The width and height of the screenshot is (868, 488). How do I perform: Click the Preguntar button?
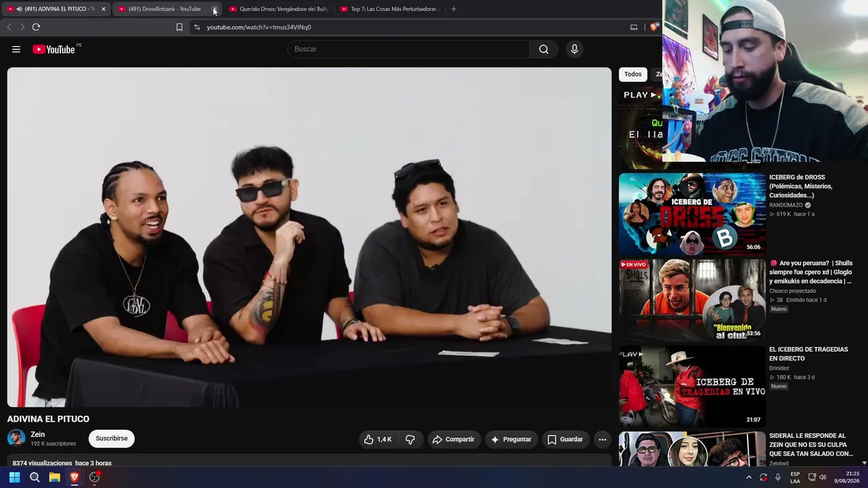click(511, 439)
